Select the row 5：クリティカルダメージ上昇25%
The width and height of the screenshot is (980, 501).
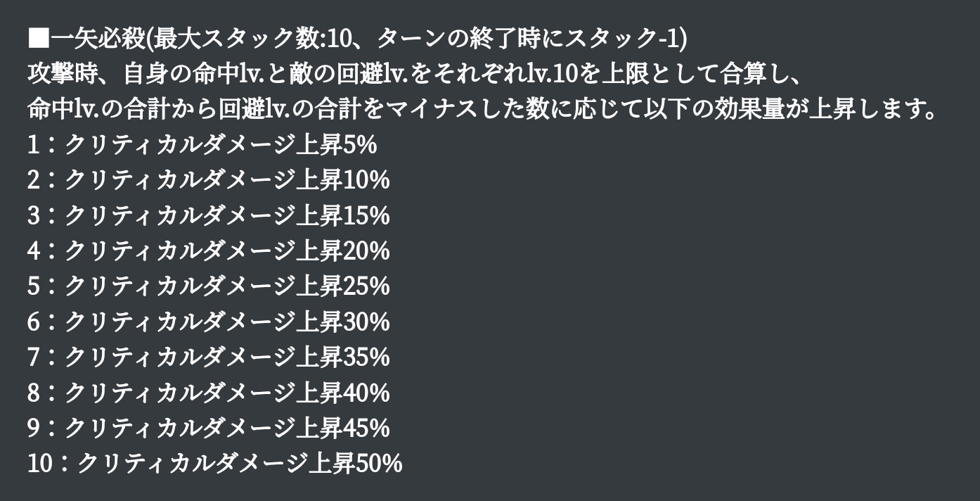[208, 286]
